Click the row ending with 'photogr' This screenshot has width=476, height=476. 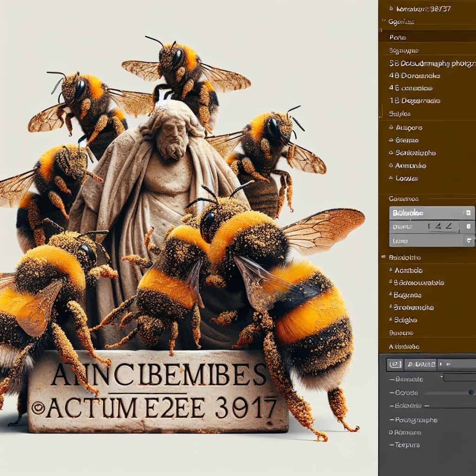432,63
